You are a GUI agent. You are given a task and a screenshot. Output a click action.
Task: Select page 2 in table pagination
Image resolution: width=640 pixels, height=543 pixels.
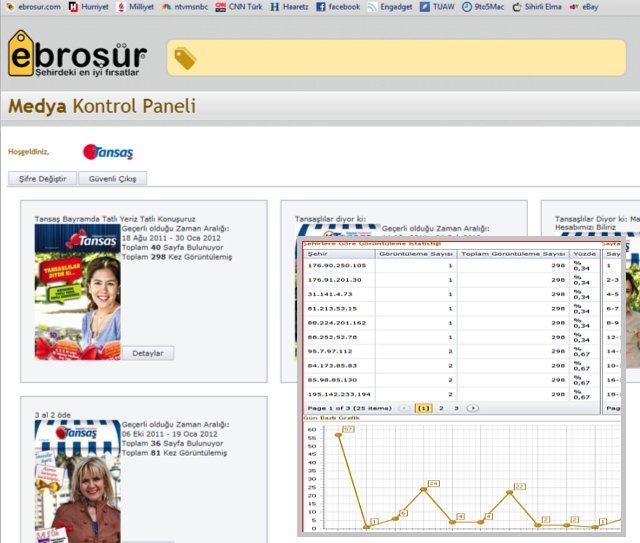pos(441,408)
